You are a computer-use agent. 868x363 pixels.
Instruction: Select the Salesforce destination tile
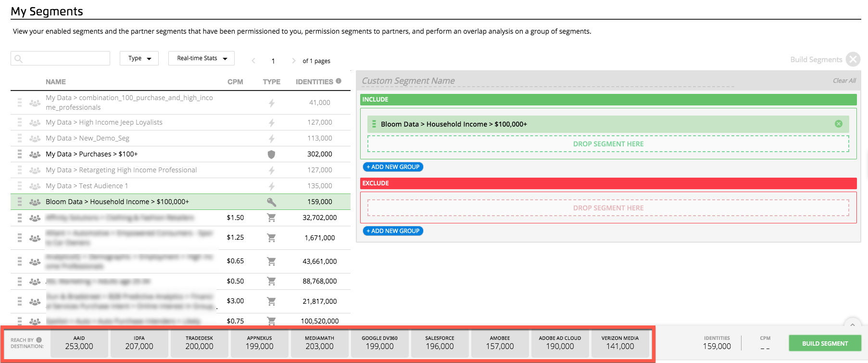(x=440, y=343)
